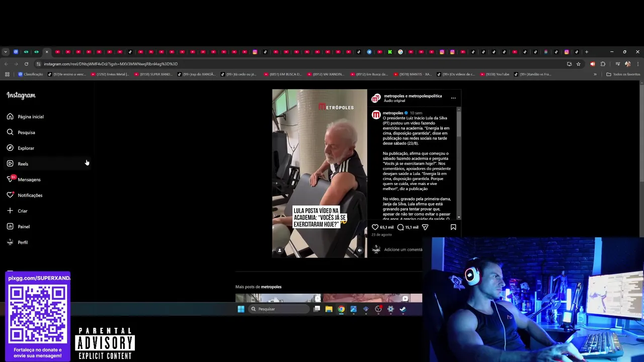Toggle reel audio mute button
This screenshot has width=644, height=362.
[359, 250]
